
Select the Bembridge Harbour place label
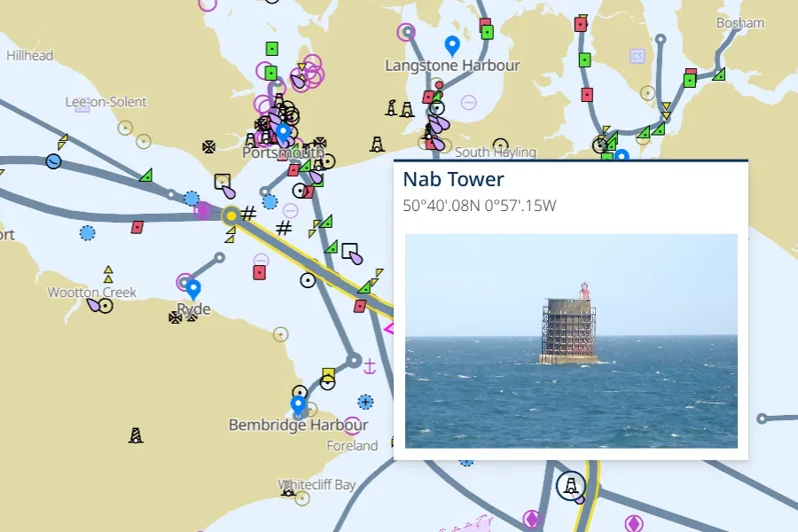pos(298,425)
